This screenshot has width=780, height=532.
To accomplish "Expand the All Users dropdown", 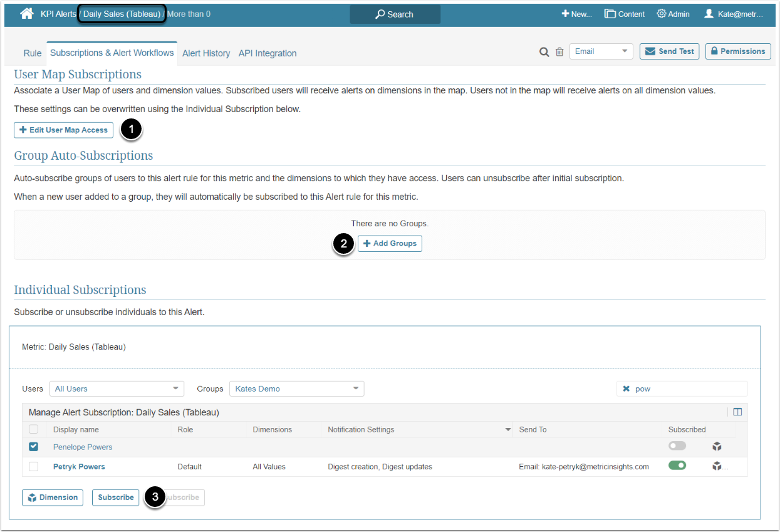I will tap(117, 389).
